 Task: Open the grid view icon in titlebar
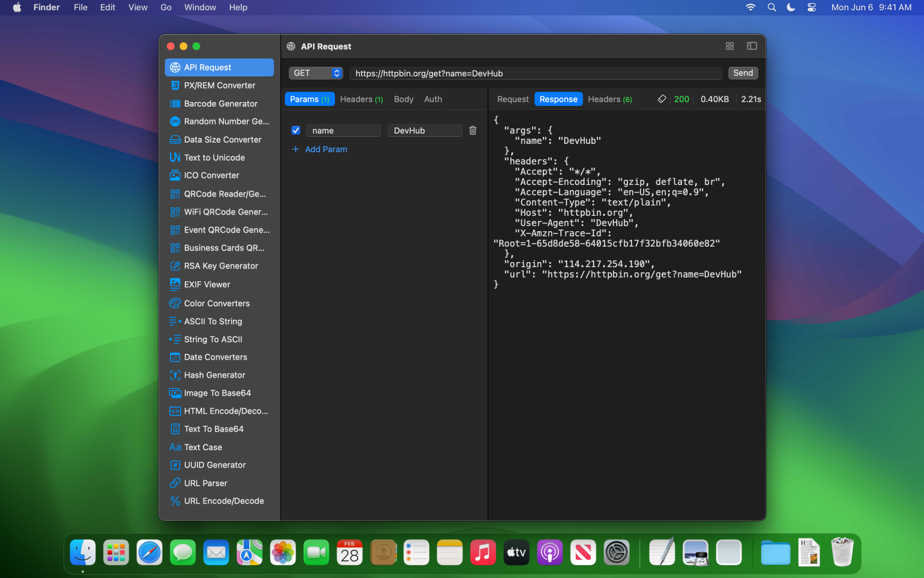click(x=730, y=46)
